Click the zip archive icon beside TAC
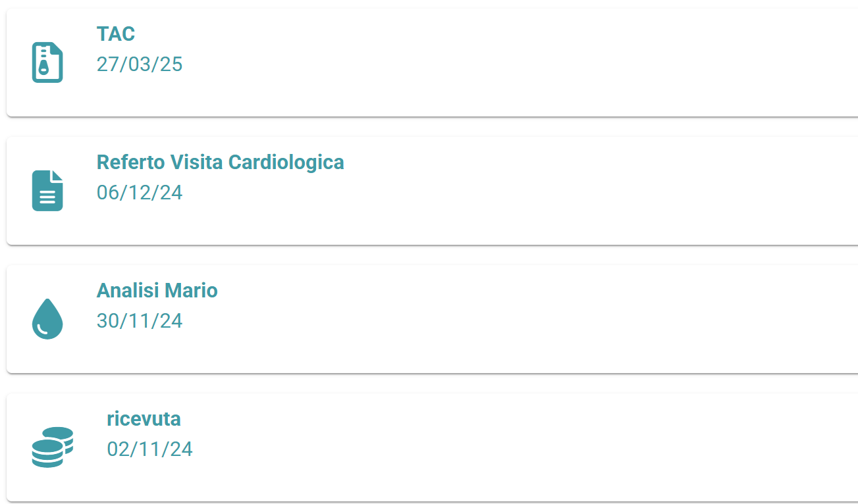858x504 pixels. point(47,63)
